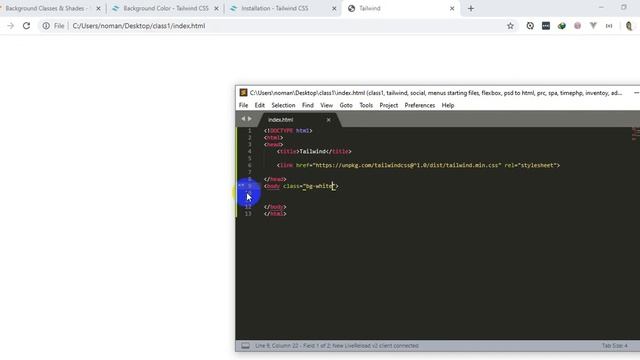640x360 pixels.
Task: Toggle side bar icon in status bar
Action: (x=245, y=346)
